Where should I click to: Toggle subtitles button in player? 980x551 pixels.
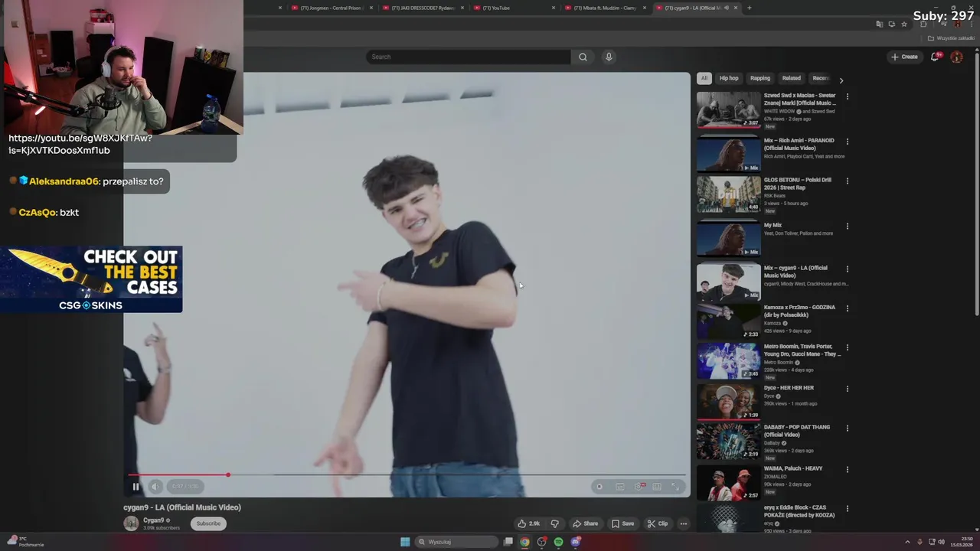click(x=620, y=486)
